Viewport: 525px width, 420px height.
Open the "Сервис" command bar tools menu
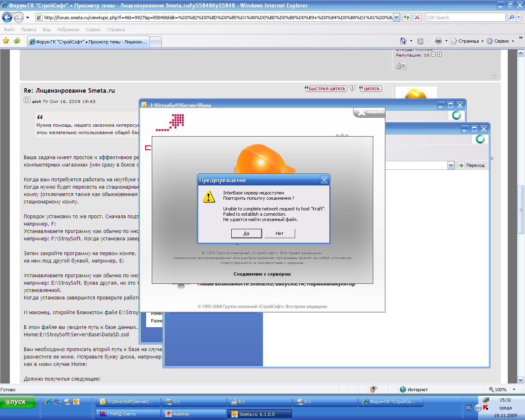pos(500,41)
